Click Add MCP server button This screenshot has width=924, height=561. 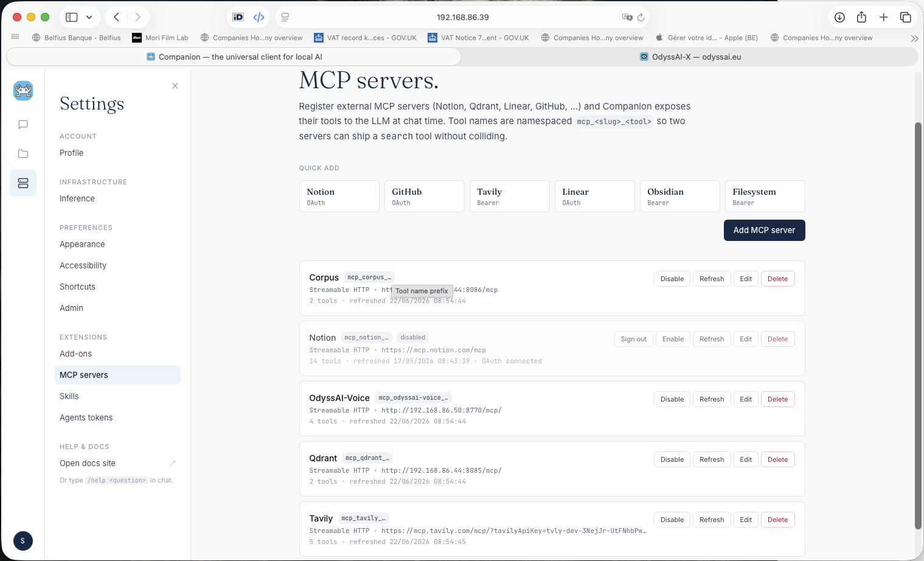[764, 230]
